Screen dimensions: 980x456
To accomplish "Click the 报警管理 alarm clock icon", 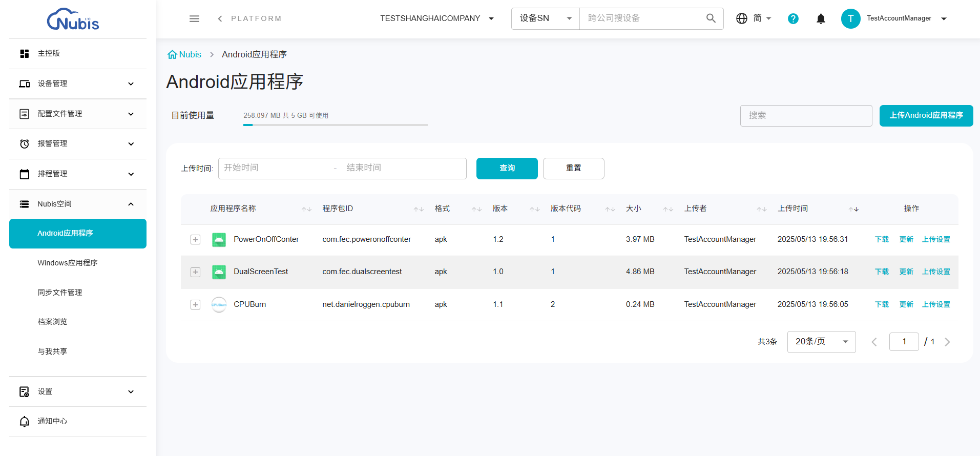I will click(24, 143).
